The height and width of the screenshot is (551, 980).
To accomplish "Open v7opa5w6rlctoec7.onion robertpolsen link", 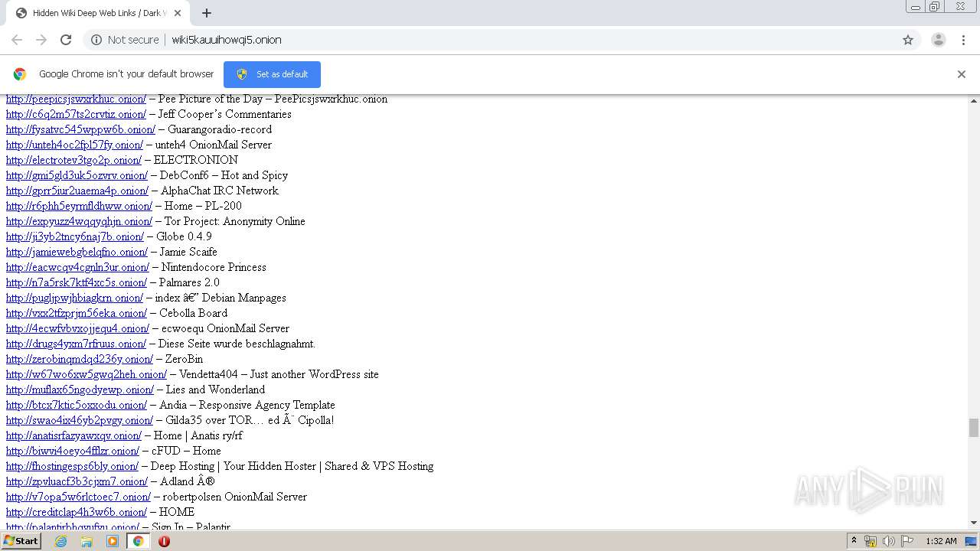I will pyautogui.click(x=78, y=497).
